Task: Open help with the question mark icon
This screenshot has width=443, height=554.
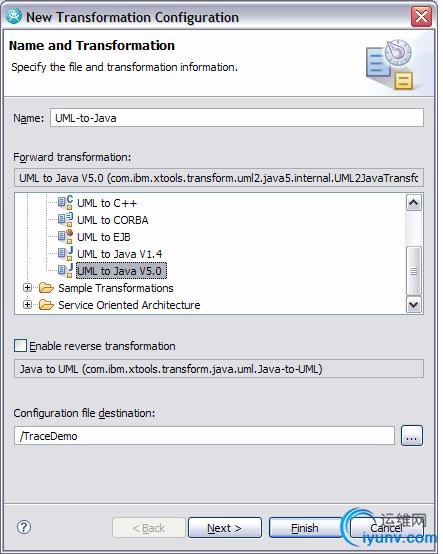Action: [24, 527]
